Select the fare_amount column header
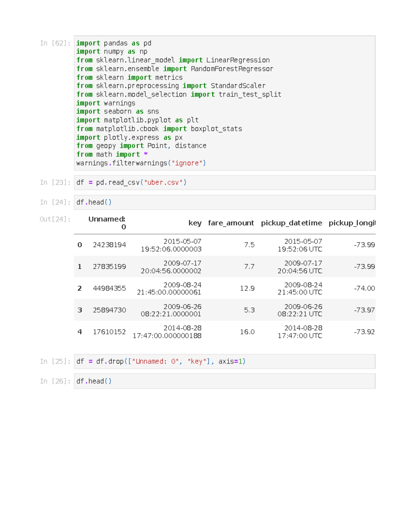The height and width of the screenshot is (532, 411). pyautogui.click(x=231, y=223)
